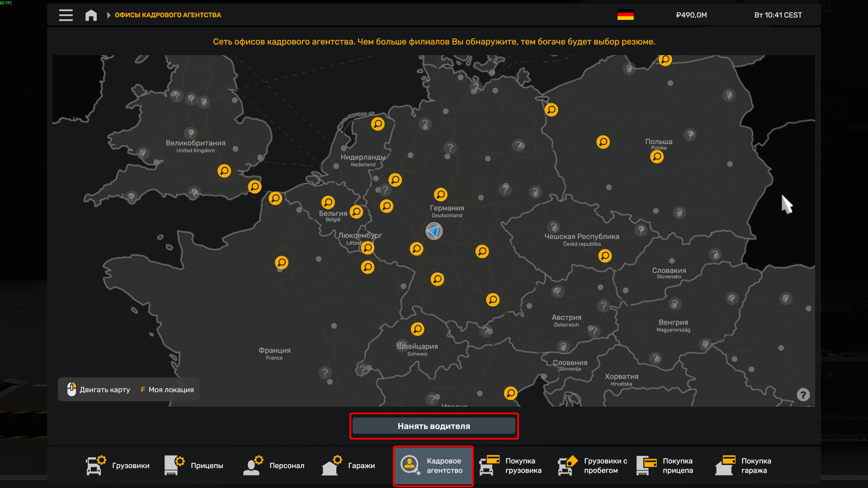Click agency marker directly above Германия label
The width and height of the screenshot is (868, 488).
point(441,194)
